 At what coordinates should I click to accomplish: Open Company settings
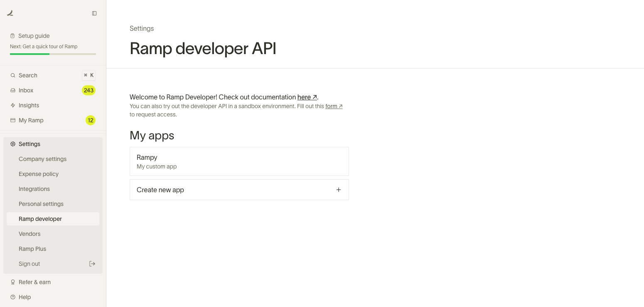[42, 159]
